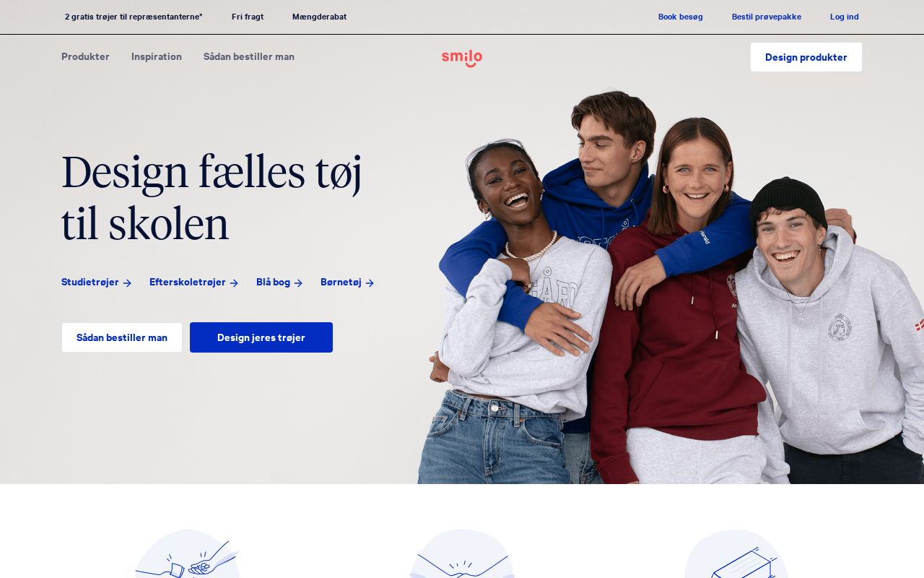The height and width of the screenshot is (578, 924).
Task: Click the arrow icon beside Børnetøj
Action: coord(370,283)
